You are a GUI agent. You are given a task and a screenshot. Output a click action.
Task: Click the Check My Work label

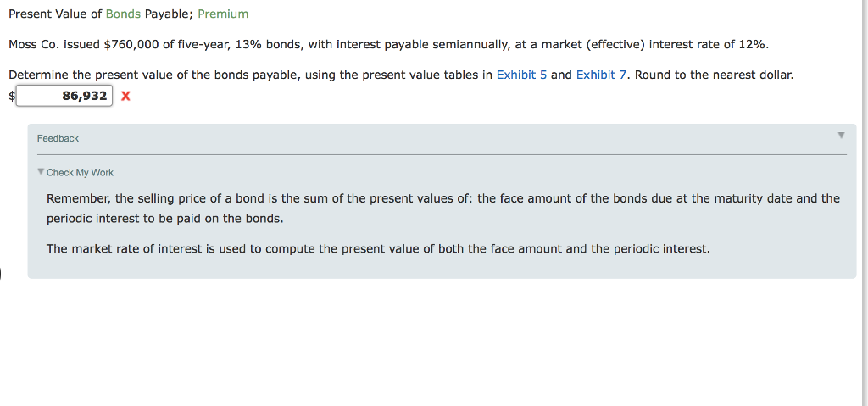tap(80, 173)
